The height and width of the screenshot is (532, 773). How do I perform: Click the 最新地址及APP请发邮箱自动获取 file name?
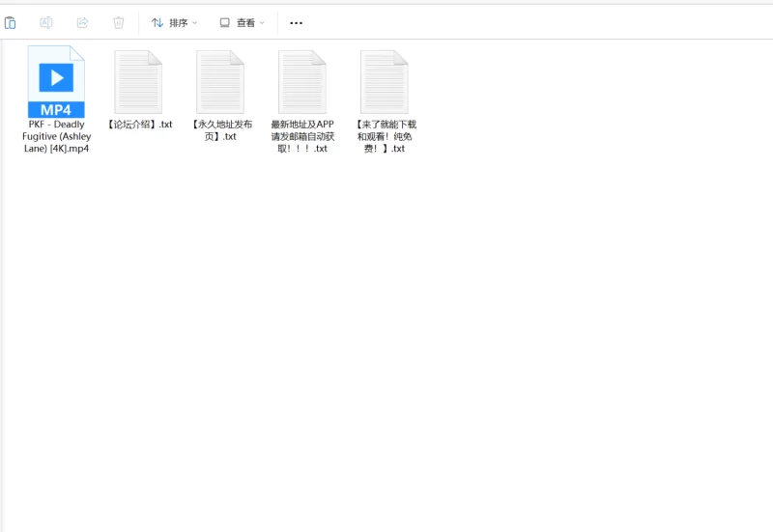coord(302,136)
